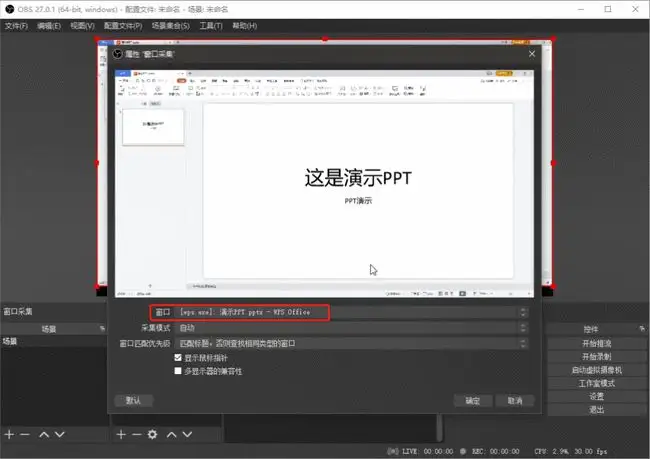The width and height of the screenshot is (650, 459).
Task: Open the 采集模式 dropdown set to 自动
Action: point(352,328)
